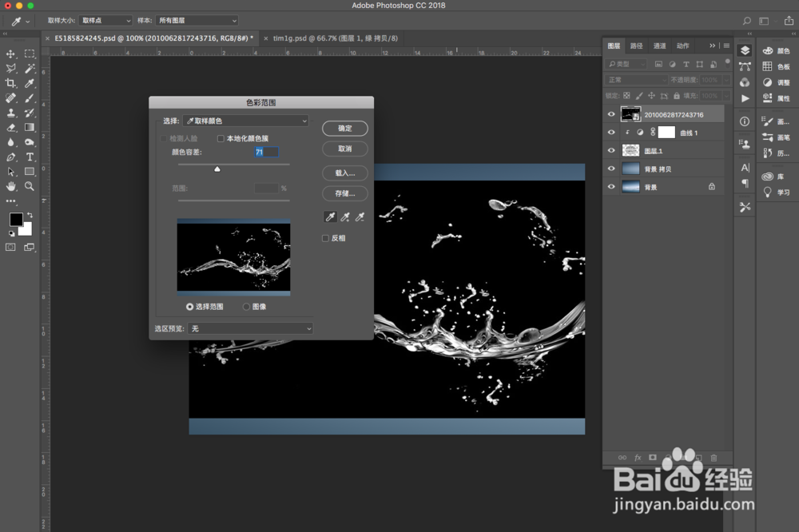Open the Color panel
Screen dimensions: 799x532
[x=776, y=51]
